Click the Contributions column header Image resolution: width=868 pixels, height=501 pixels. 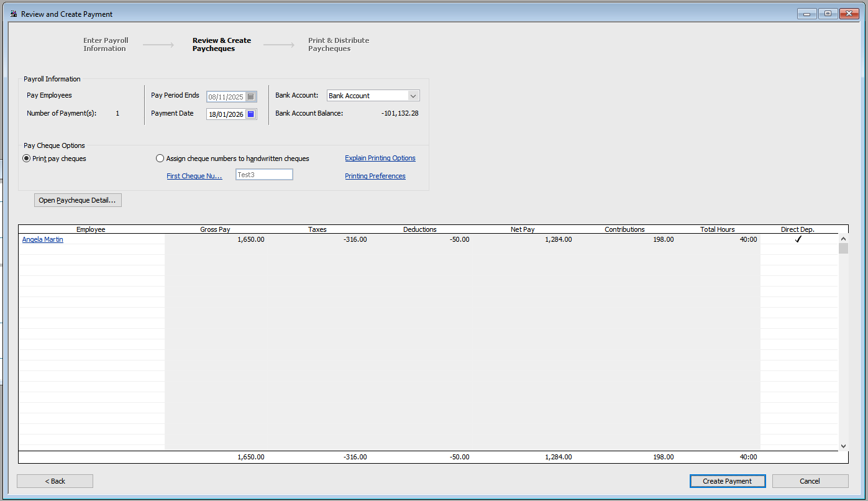(x=625, y=229)
